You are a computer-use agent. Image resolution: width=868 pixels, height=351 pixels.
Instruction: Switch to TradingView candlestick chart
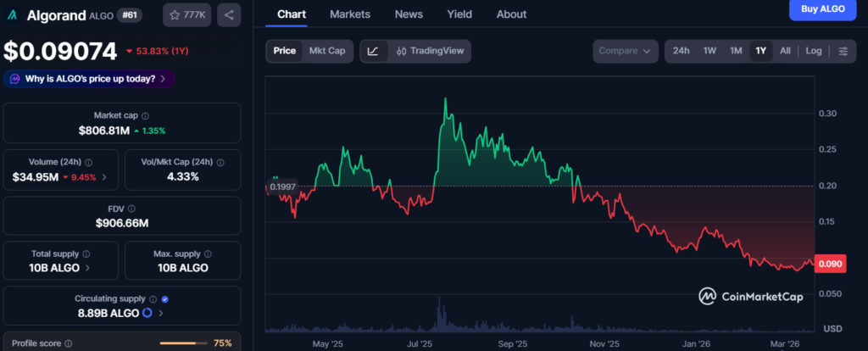[x=430, y=51]
